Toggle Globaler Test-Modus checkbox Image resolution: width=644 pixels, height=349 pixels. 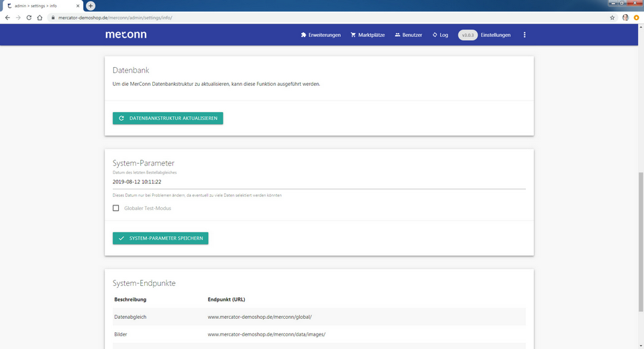click(116, 208)
